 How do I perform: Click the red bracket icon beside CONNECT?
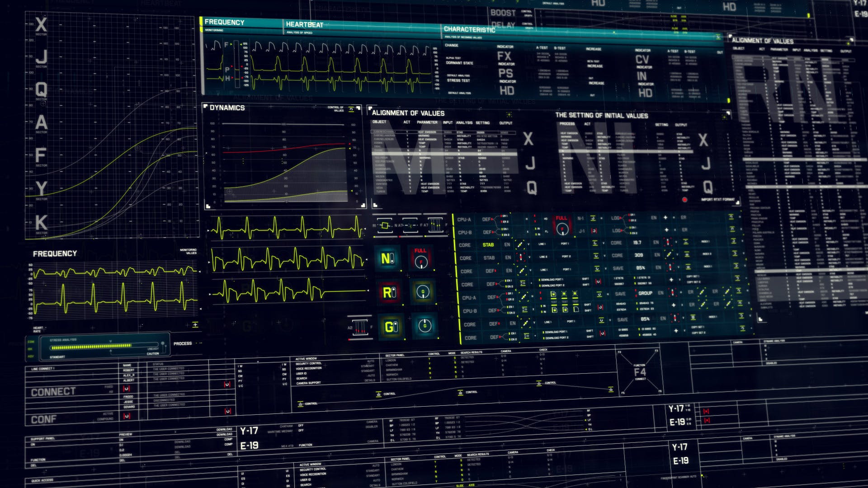click(127, 389)
